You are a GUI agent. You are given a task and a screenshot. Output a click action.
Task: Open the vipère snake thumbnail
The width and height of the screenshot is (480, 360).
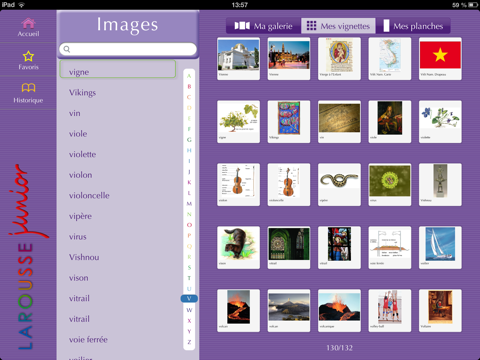pos(339,185)
